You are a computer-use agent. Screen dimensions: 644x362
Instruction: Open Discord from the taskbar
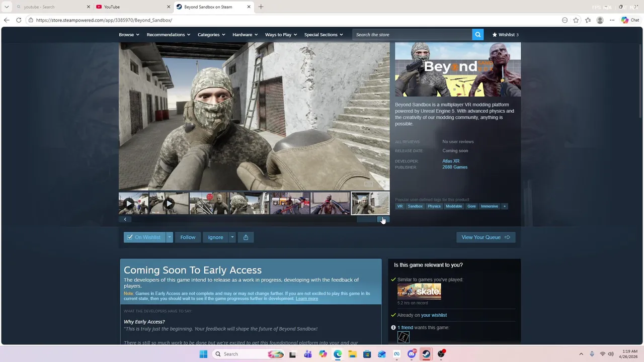pyautogui.click(x=412, y=354)
